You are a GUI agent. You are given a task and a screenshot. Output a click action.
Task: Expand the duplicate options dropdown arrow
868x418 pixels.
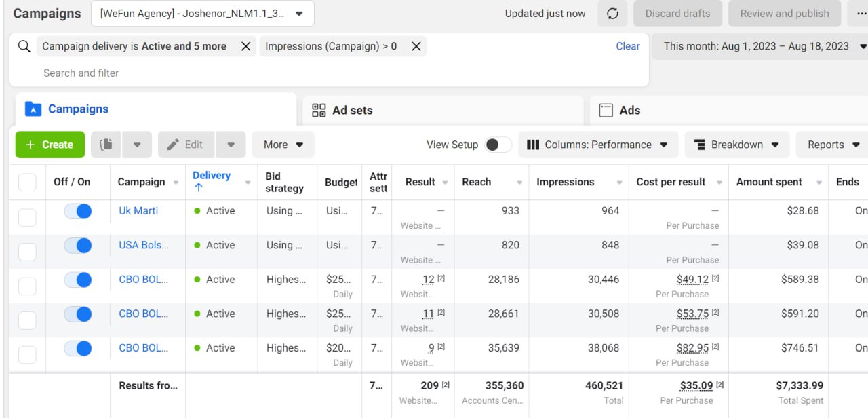pos(137,145)
